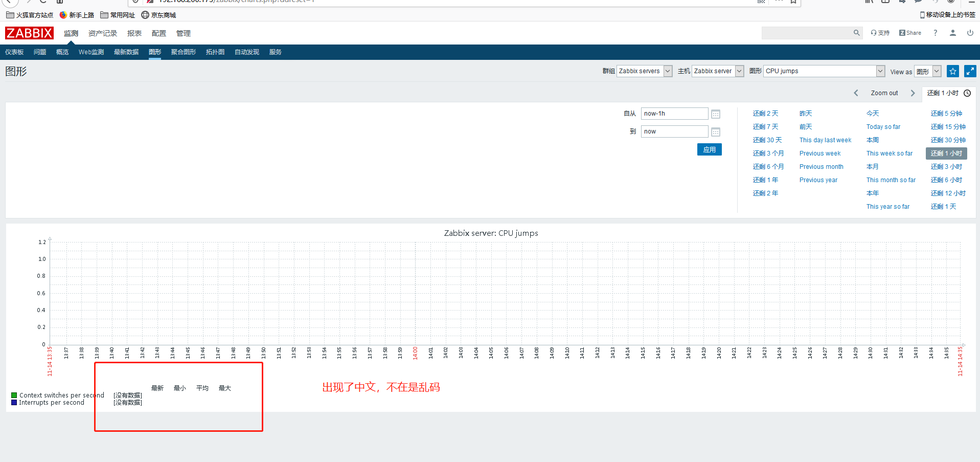Select the This month so far link
980x462 pixels.
pos(891,180)
